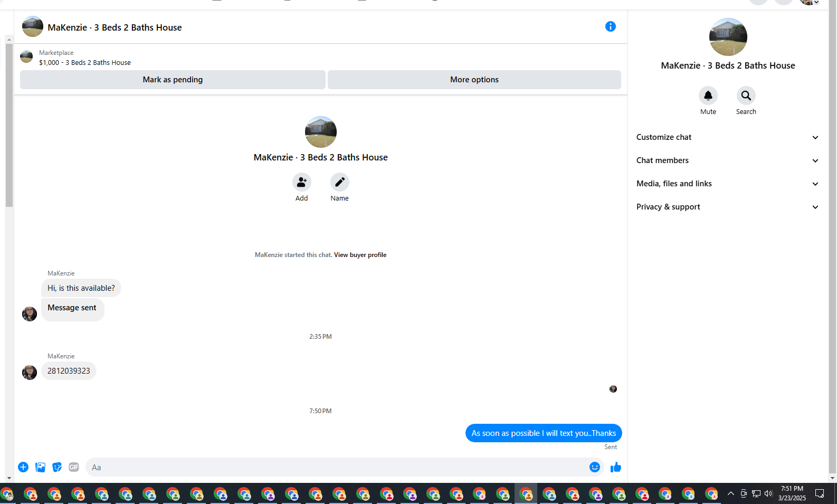Open taskbar clock showing 7:51 PM

[x=792, y=493]
